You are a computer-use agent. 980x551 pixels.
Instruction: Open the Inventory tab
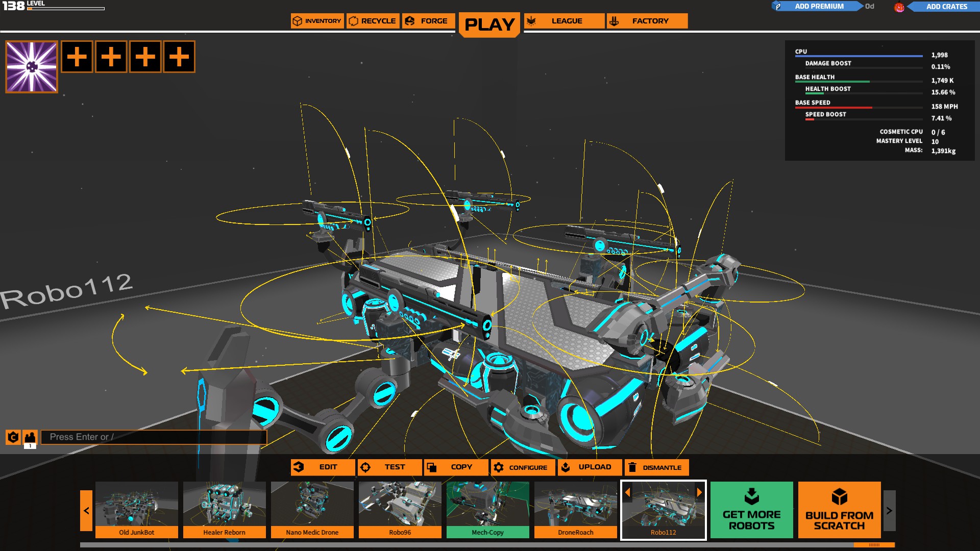[x=317, y=21]
